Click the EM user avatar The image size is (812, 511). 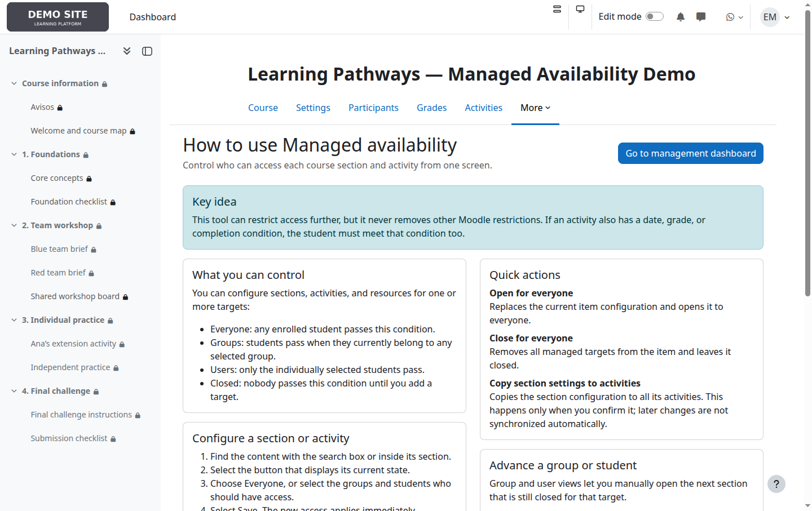coord(770,17)
